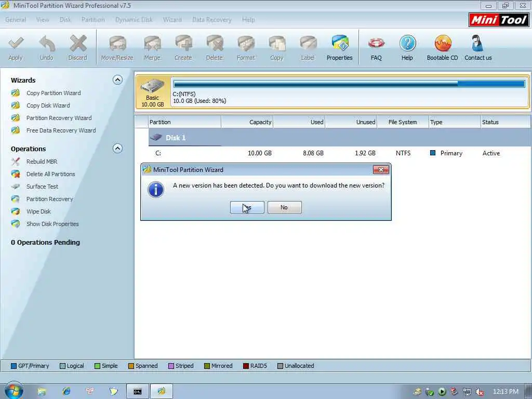Open the General menu
The width and height of the screenshot is (532, 399).
[16, 20]
